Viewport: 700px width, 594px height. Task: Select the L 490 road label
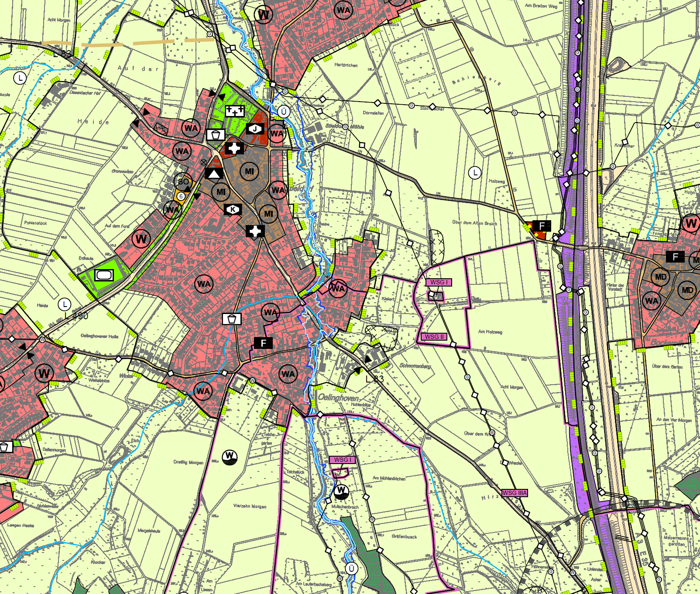(x=76, y=316)
